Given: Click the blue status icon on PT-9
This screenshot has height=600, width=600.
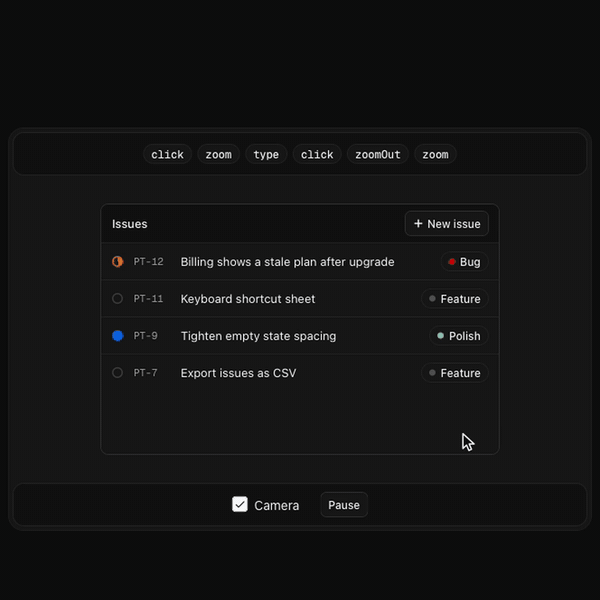Looking at the screenshot, I should [x=117, y=336].
